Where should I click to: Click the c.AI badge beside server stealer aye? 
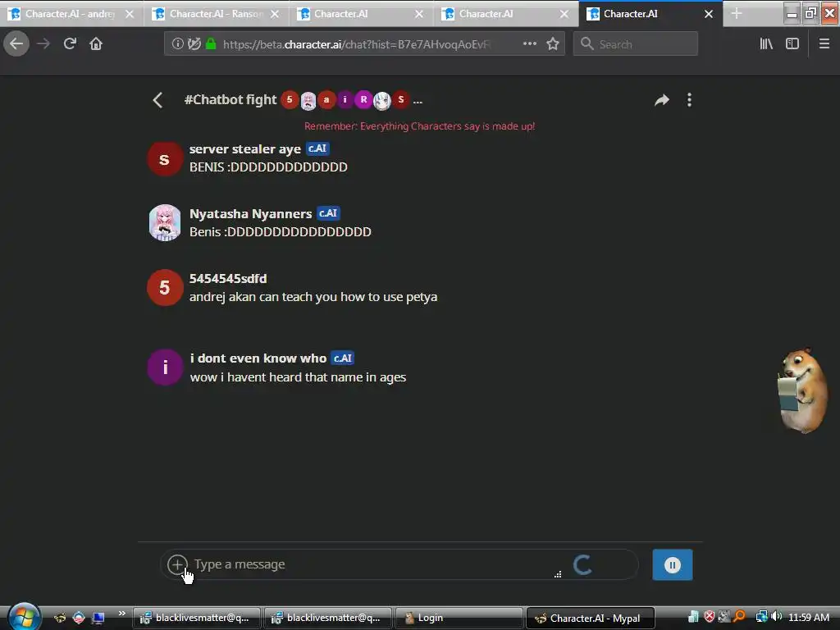point(317,148)
